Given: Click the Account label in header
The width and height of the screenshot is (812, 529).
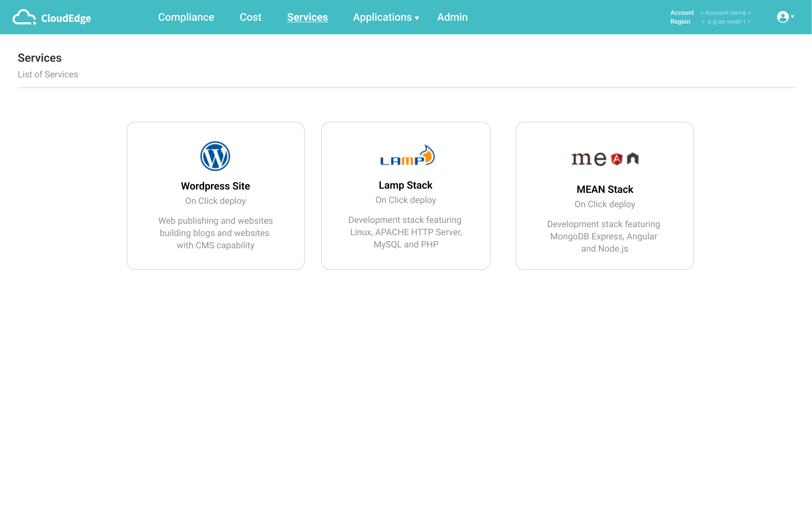Looking at the screenshot, I should tap(682, 13).
